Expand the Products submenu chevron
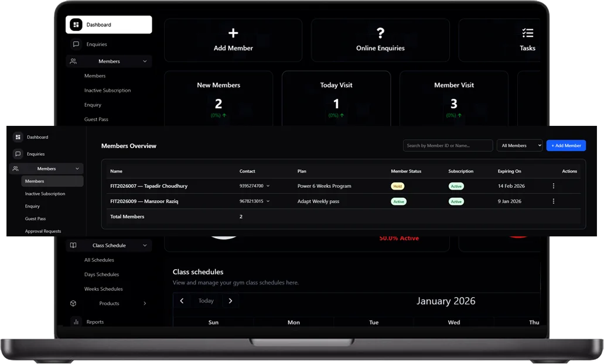Viewport: 604px width, 364px height. pos(145,304)
